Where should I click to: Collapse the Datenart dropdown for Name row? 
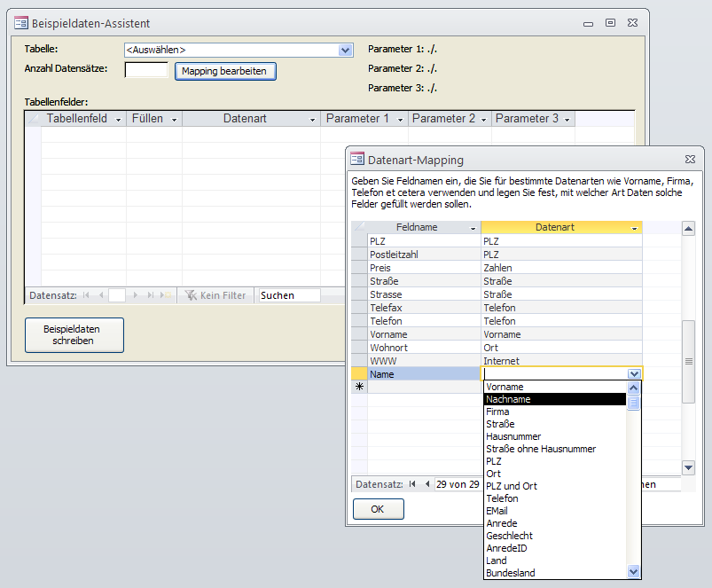coord(634,374)
